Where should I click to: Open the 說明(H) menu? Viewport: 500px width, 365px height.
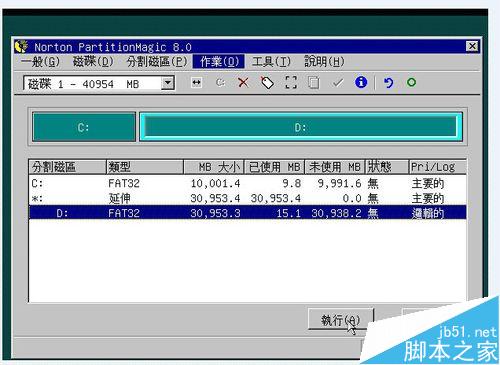pyautogui.click(x=324, y=62)
